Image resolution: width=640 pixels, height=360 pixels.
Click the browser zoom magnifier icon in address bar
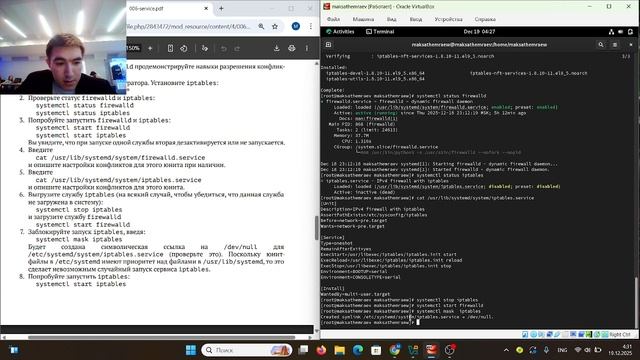[261, 26]
